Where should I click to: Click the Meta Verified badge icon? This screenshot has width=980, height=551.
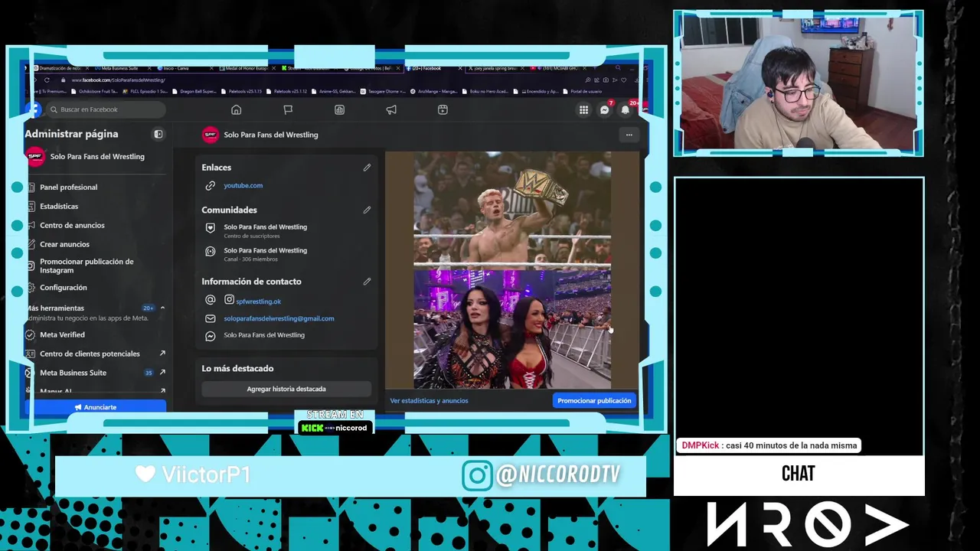31,334
